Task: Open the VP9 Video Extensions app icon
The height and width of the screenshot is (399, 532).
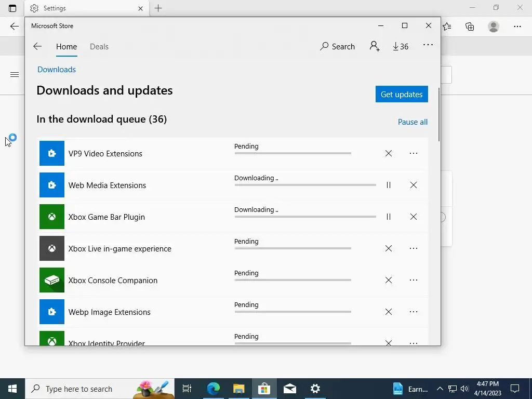Action: (x=52, y=153)
